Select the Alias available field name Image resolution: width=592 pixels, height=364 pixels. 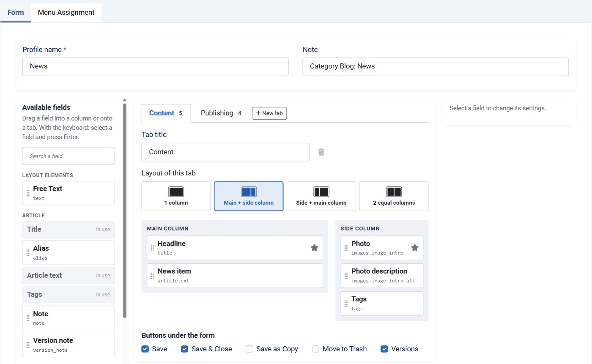[41, 248]
